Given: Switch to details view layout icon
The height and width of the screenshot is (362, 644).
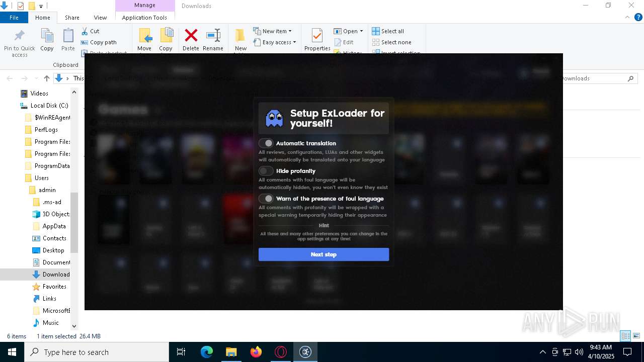Looking at the screenshot, I should [626, 336].
